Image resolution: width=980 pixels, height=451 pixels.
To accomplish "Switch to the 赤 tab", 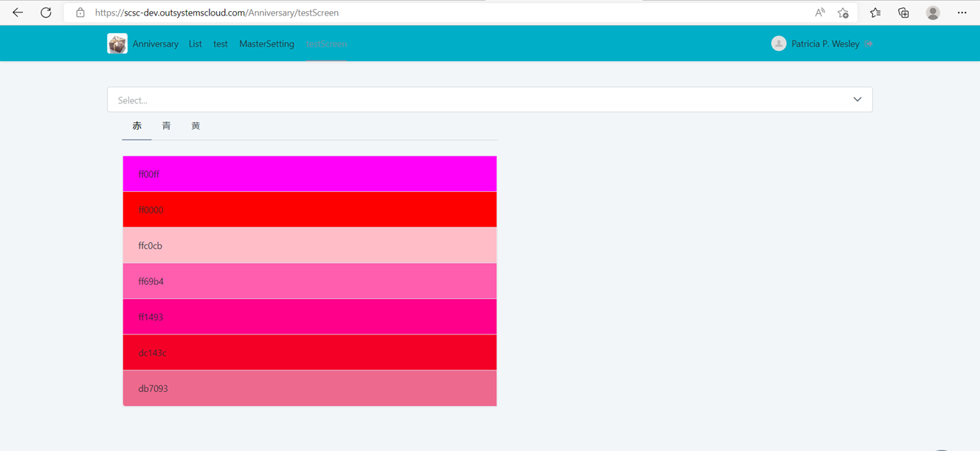I will [x=137, y=126].
